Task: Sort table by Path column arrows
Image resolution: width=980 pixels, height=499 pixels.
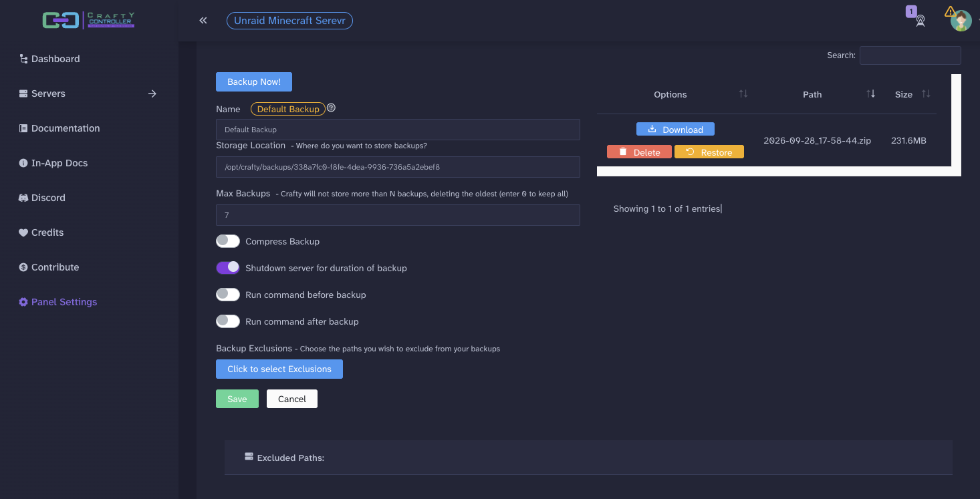Action: coord(870,94)
